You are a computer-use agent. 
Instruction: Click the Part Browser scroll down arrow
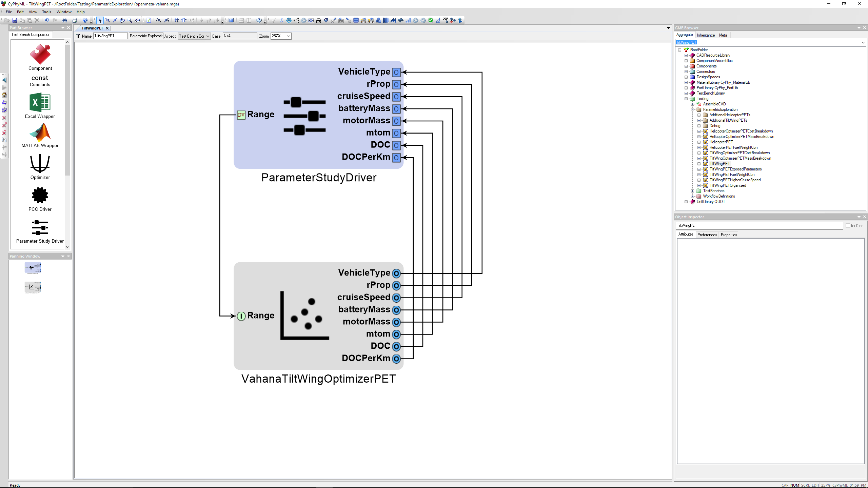[x=67, y=247]
